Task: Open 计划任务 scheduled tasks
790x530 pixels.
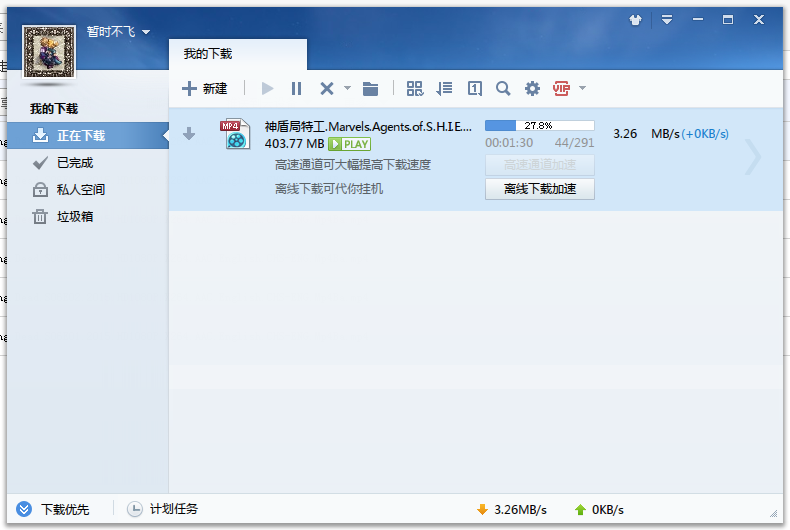Action: click(x=162, y=509)
